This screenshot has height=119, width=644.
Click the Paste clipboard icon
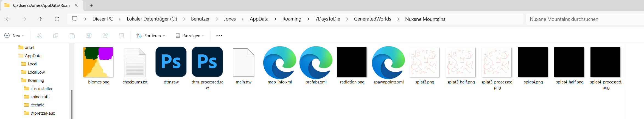click(72, 36)
